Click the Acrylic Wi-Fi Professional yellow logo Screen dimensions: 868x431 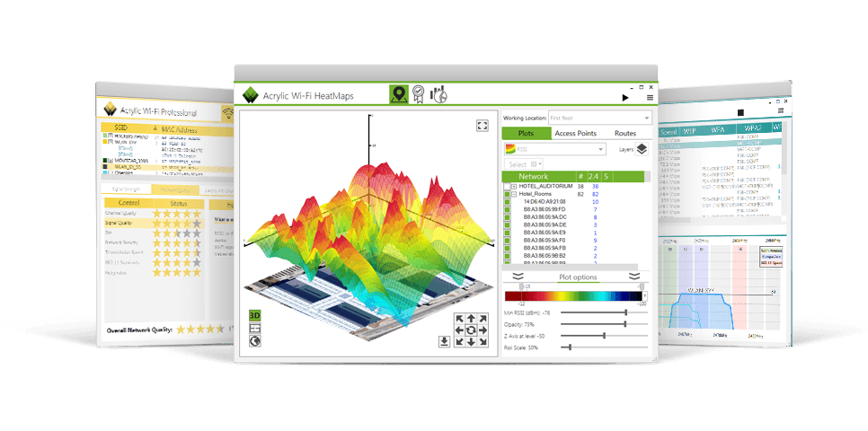point(110,110)
